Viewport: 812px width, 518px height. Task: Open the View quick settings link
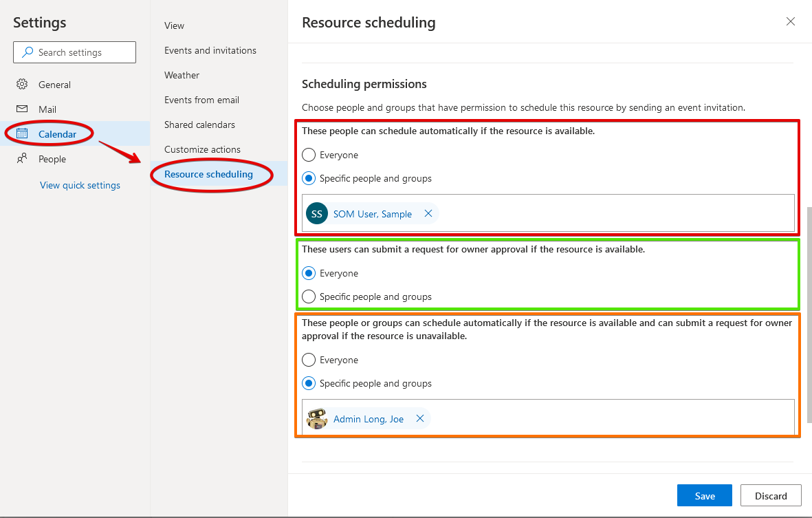click(x=80, y=185)
